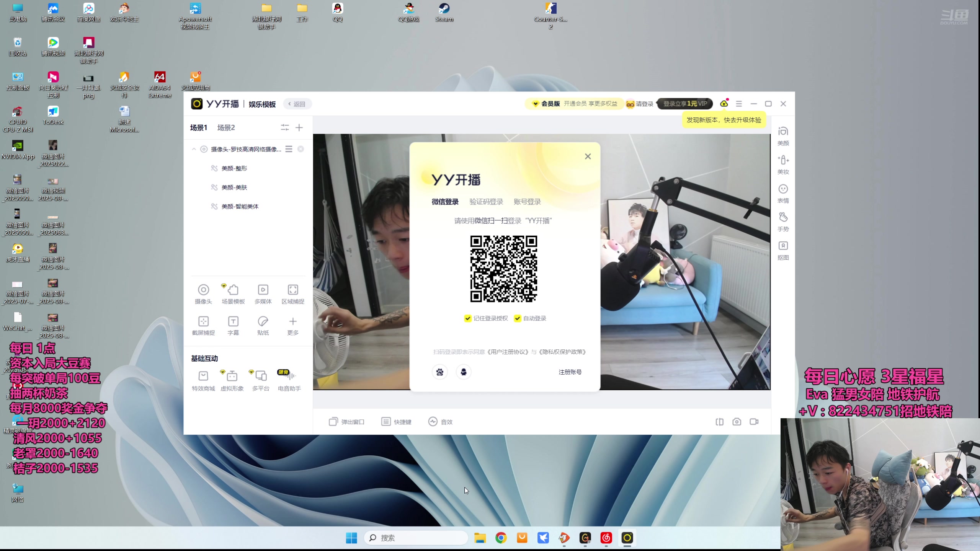This screenshot has height=551, width=980.
Task: Open the 音效 sound effects panel
Action: (440, 422)
